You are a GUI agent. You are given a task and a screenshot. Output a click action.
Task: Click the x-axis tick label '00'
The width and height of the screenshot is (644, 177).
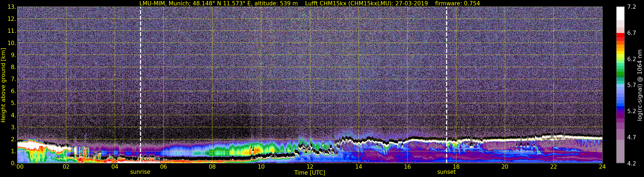(x=20, y=167)
